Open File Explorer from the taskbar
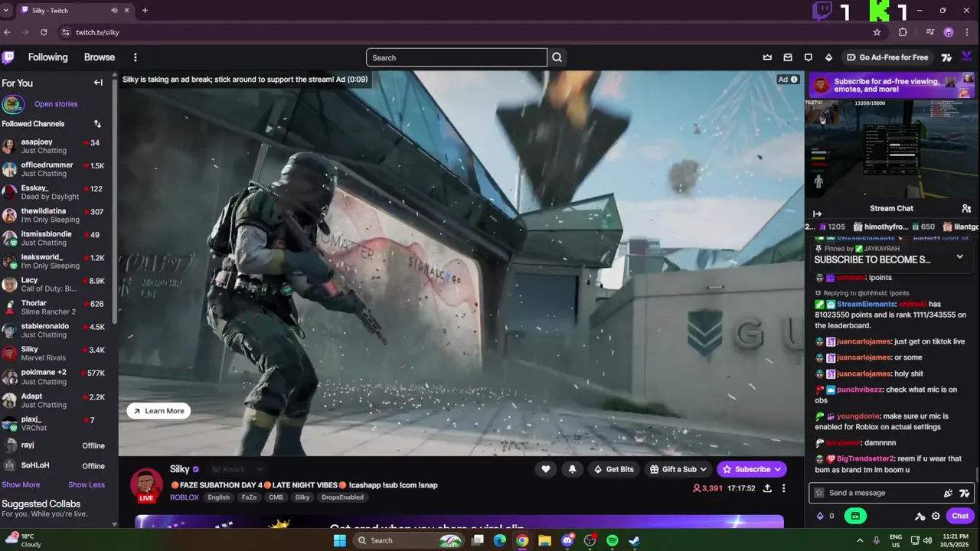 tap(544, 540)
